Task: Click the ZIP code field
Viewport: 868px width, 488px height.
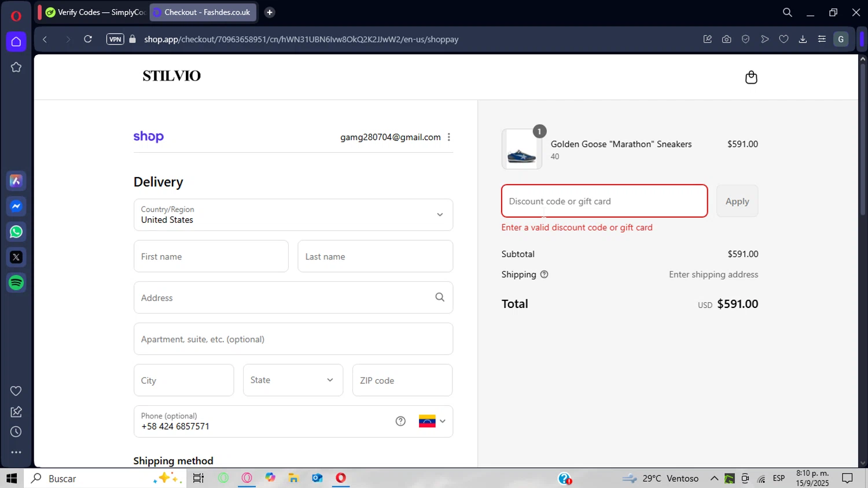Action: (x=402, y=380)
